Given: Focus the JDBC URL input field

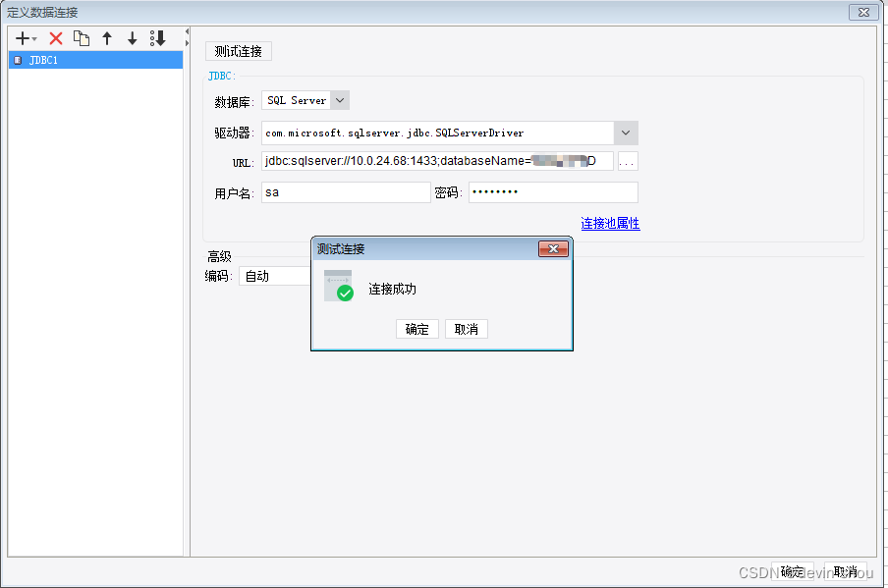Looking at the screenshot, I should 437,161.
